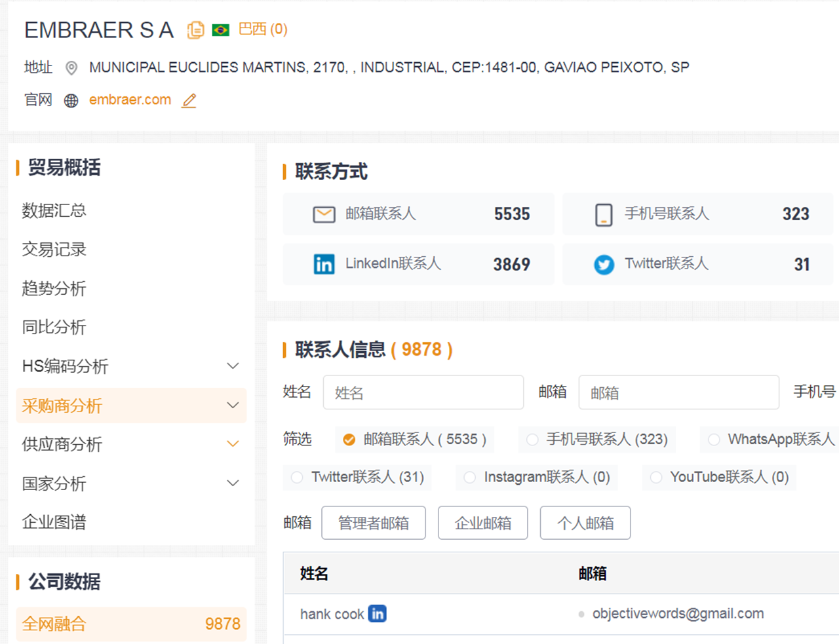The height and width of the screenshot is (644, 839).
Task: Click the 管理者邮箱 button
Action: click(x=374, y=523)
